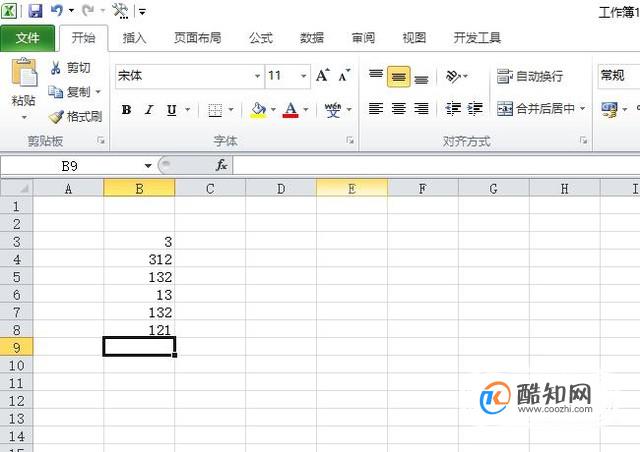This screenshot has height=452, width=640.
Task: Apply red font color to text
Action: (x=290, y=110)
